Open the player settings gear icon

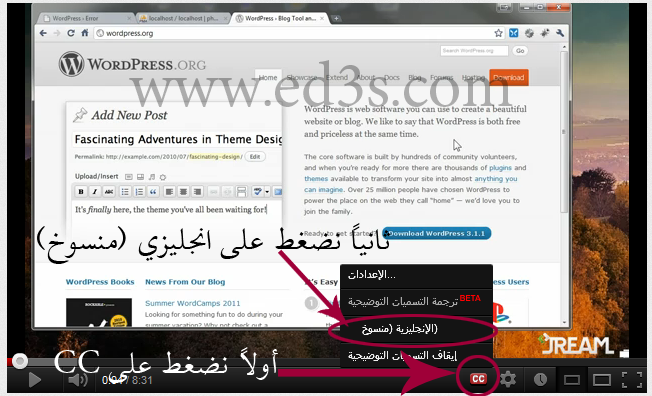[508, 379]
